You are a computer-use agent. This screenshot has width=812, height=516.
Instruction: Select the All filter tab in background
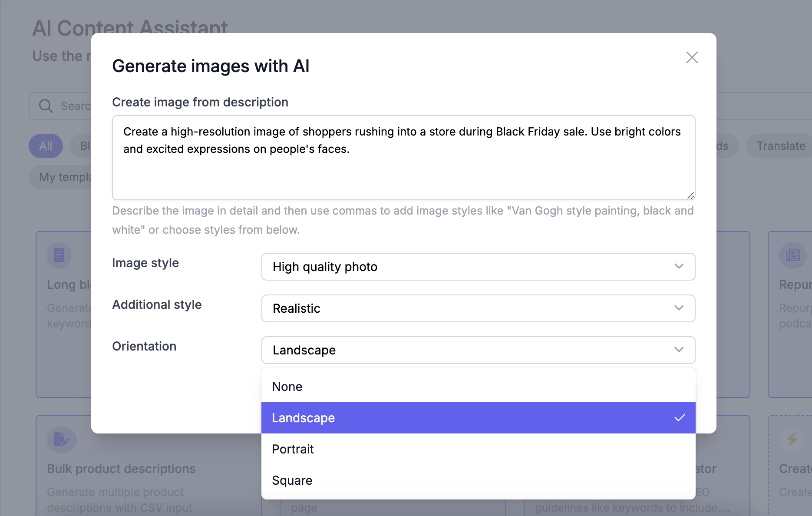point(46,146)
